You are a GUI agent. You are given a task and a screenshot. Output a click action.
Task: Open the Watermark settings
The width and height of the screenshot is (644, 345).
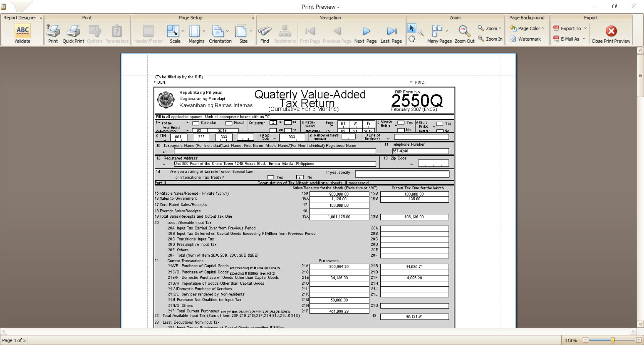pyautogui.click(x=526, y=39)
